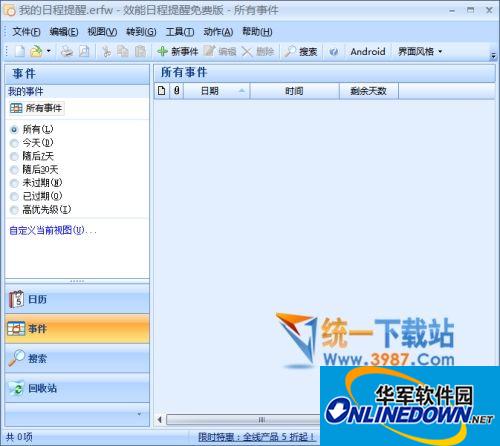The image size is (500, 446).
Task: Open the 回收站 recycle bin panel
Action: click(x=77, y=388)
